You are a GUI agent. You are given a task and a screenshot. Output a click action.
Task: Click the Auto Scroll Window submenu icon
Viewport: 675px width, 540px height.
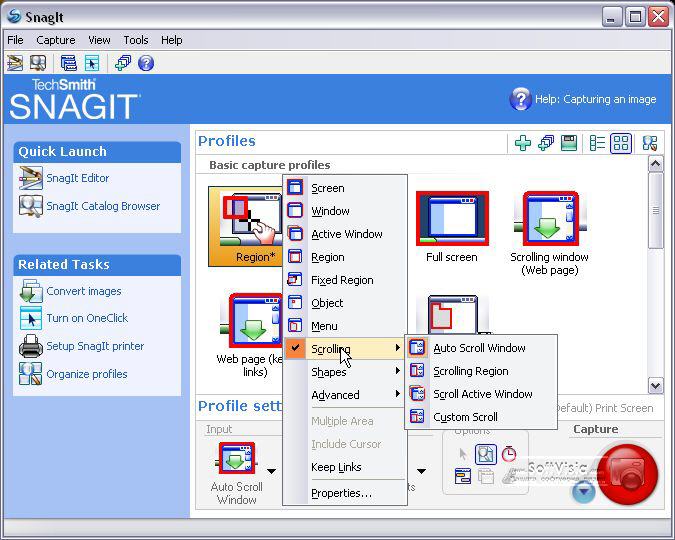pos(417,348)
